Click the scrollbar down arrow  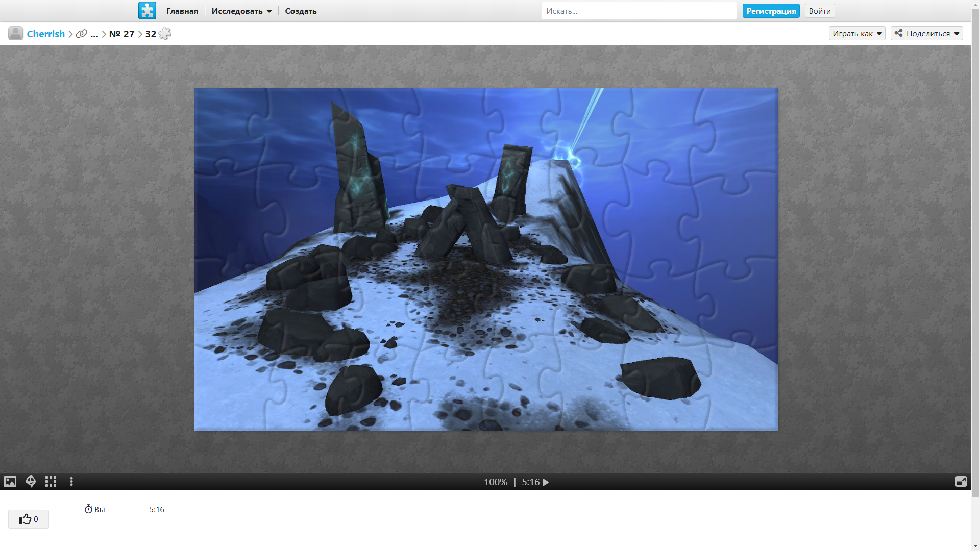tap(975, 547)
